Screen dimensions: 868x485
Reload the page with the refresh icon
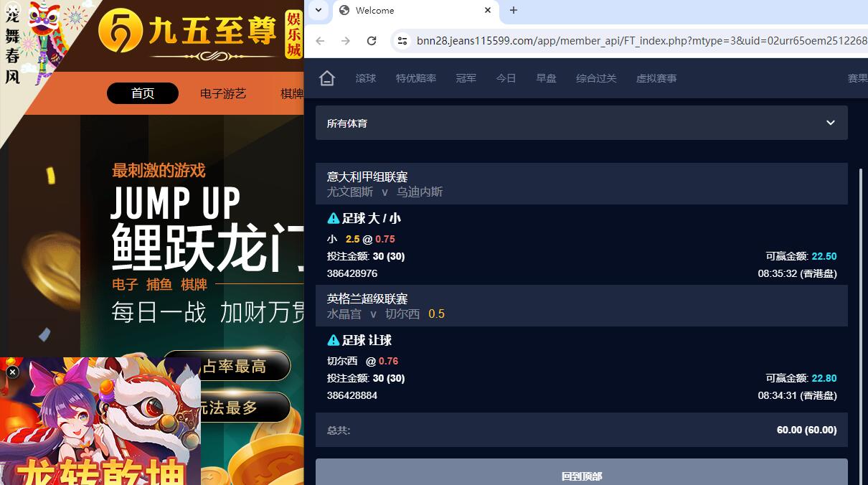(x=372, y=41)
